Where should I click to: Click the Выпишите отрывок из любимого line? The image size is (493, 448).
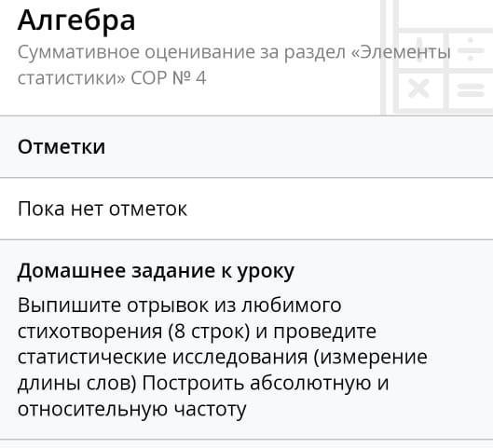pyautogui.click(x=180, y=305)
